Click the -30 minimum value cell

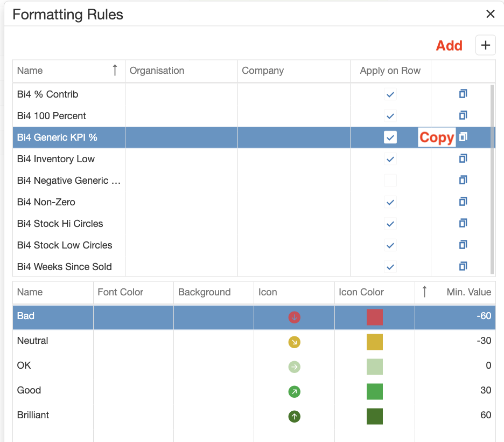pyautogui.click(x=455, y=342)
